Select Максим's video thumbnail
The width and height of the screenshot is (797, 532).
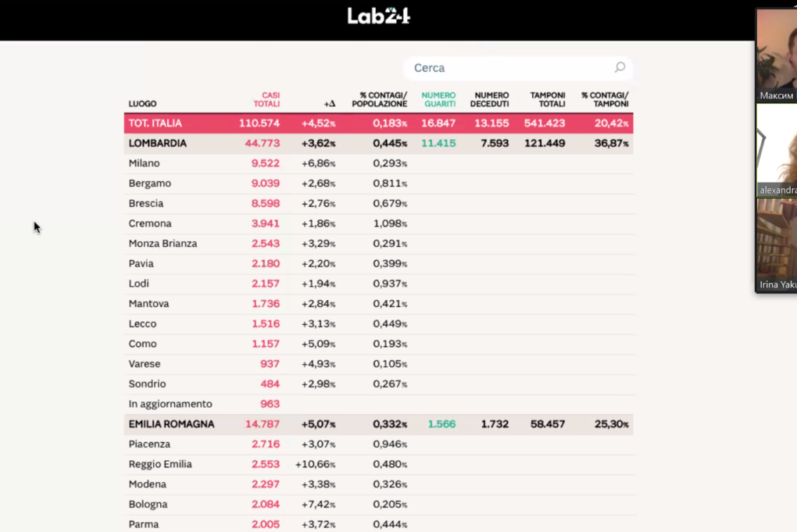click(777, 56)
